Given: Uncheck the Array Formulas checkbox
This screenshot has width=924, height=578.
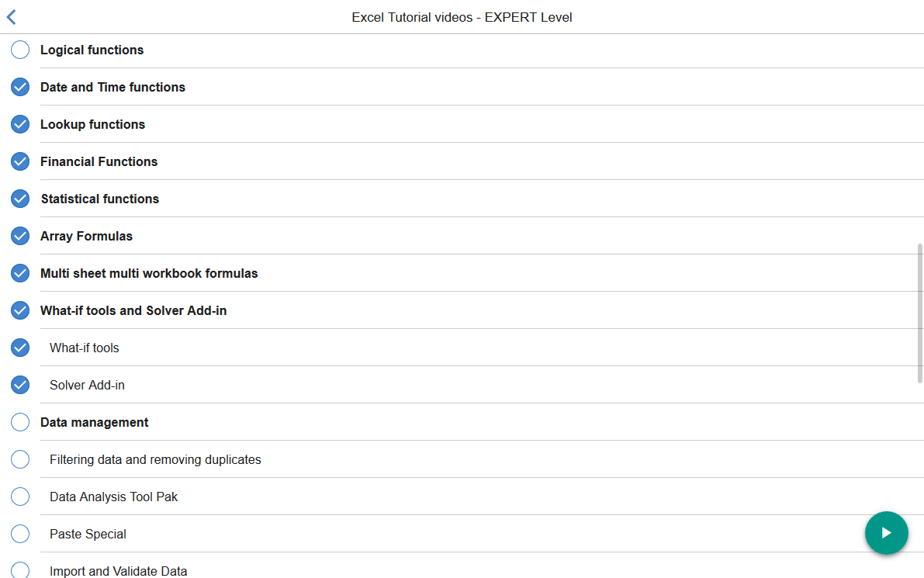Looking at the screenshot, I should 20,236.
